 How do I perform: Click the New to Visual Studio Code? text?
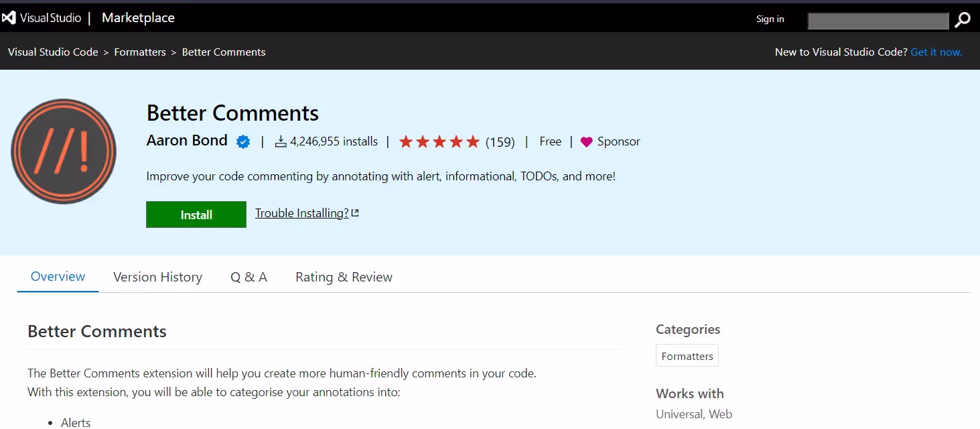(841, 52)
